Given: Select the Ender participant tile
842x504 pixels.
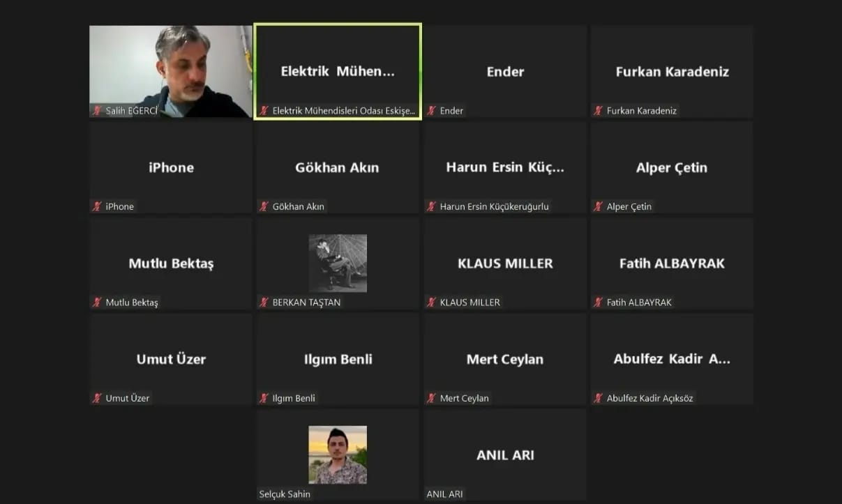Looking at the screenshot, I should click(505, 72).
